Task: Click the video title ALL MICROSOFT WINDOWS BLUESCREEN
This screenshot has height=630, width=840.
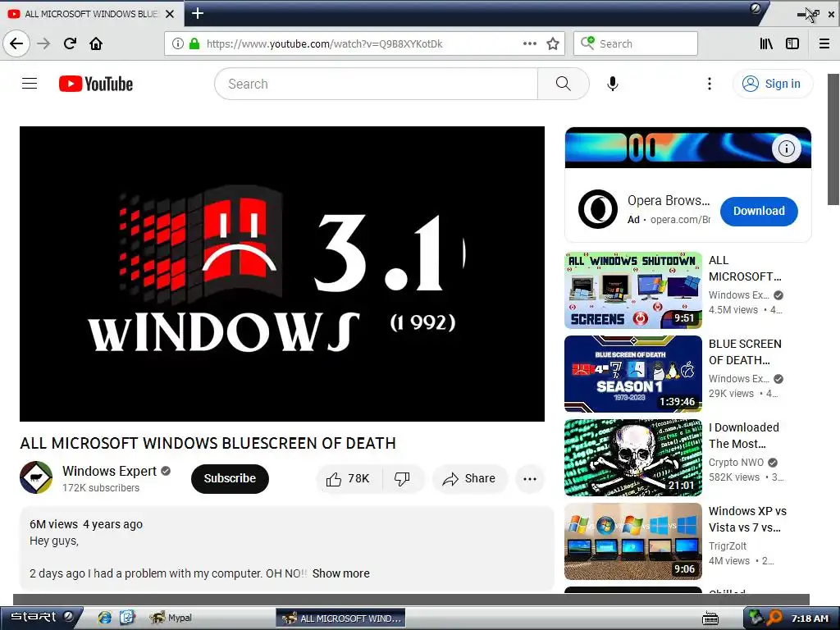Action: [x=208, y=443]
